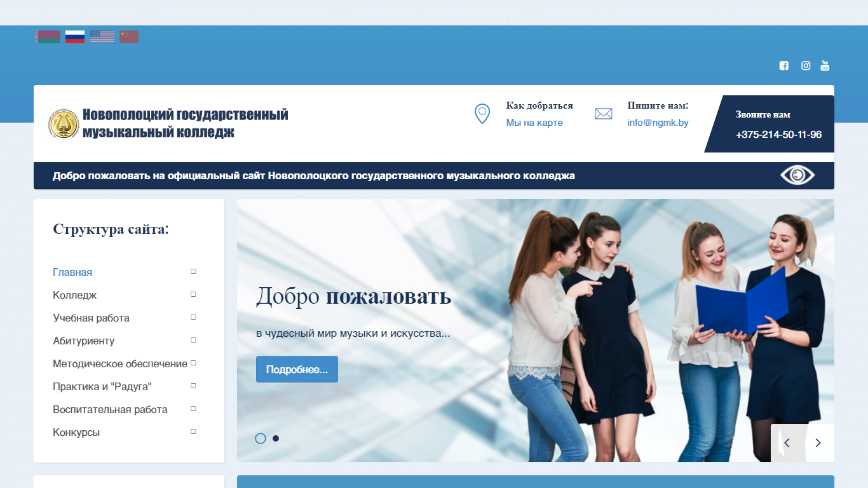Click the Добро пожаловать slide heading
868x488 pixels.
(x=354, y=297)
